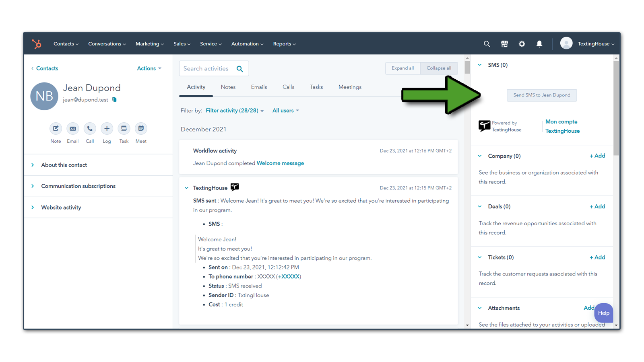Copy jean@dupond.test with the clipboard icon

click(x=114, y=99)
